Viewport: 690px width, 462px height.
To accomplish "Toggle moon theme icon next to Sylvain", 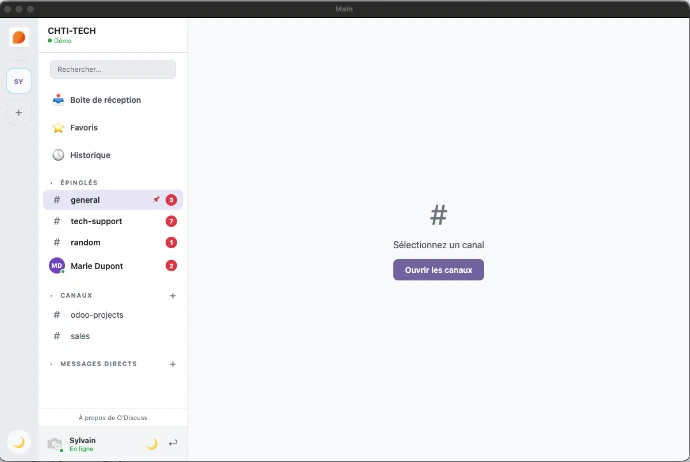I will pyautogui.click(x=151, y=444).
